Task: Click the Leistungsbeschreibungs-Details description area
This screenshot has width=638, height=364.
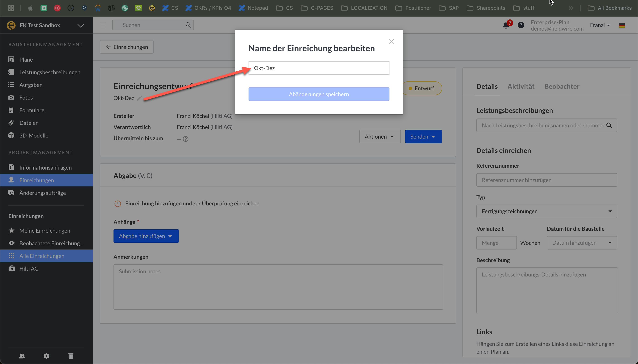Action: 547,290
